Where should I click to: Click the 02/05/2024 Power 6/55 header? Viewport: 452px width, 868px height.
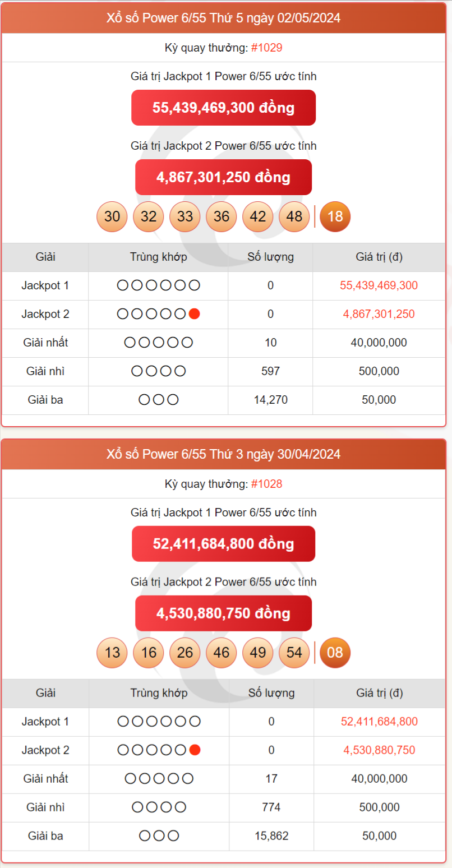point(223,18)
